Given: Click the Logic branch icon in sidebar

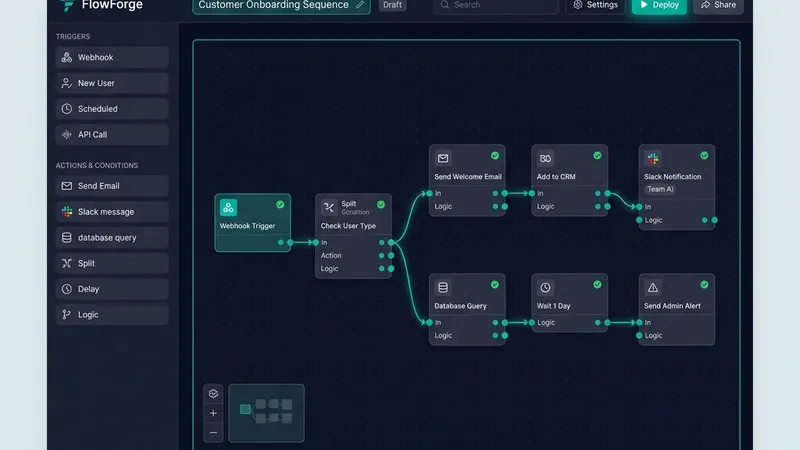Looking at the screenshot, I should 67,315.
